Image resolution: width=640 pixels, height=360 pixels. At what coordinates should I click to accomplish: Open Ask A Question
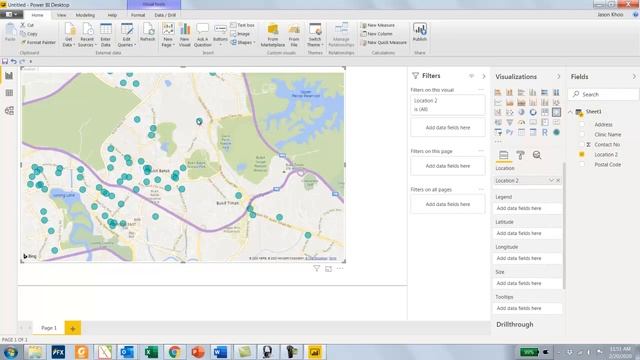pos(202,35)
